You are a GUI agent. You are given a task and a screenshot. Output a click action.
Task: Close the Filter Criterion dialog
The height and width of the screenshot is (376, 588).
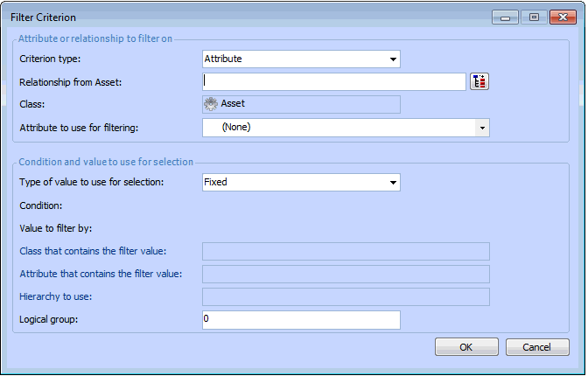pos(560,17)
